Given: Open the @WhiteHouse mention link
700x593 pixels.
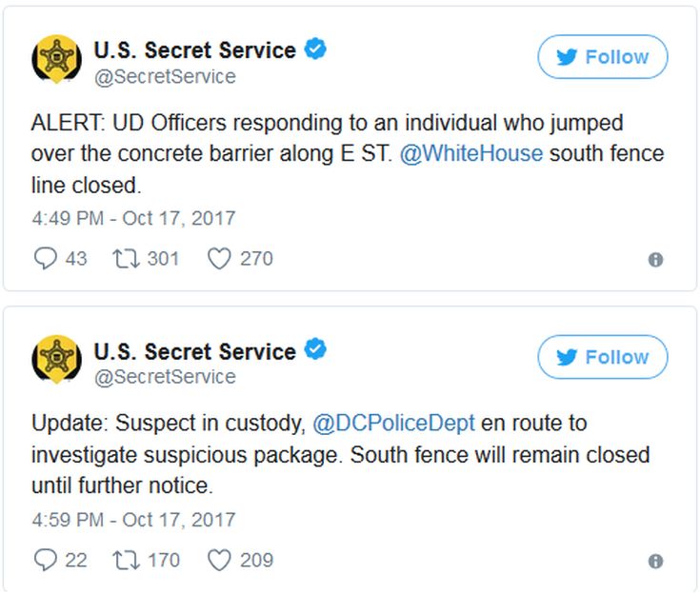Looking at the screenshot, I should (x=470, y=154).
